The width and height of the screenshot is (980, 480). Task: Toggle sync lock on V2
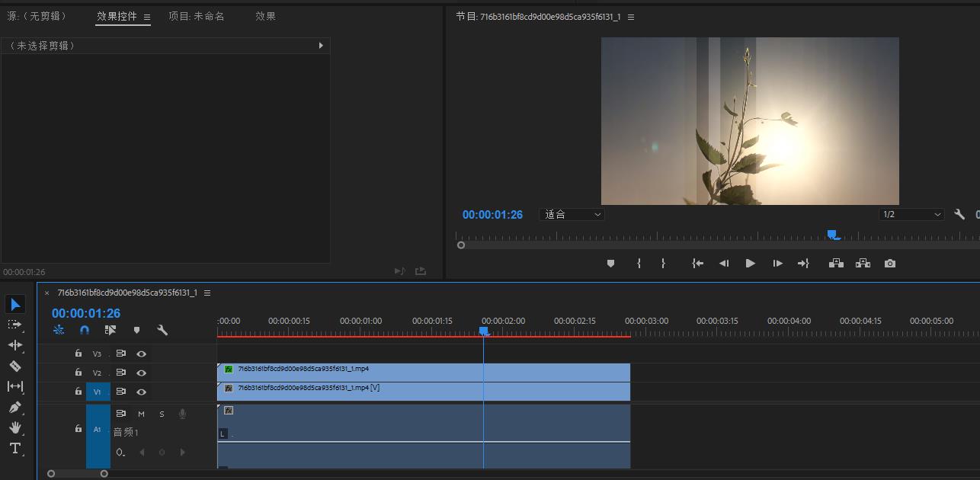click(121, 373)
